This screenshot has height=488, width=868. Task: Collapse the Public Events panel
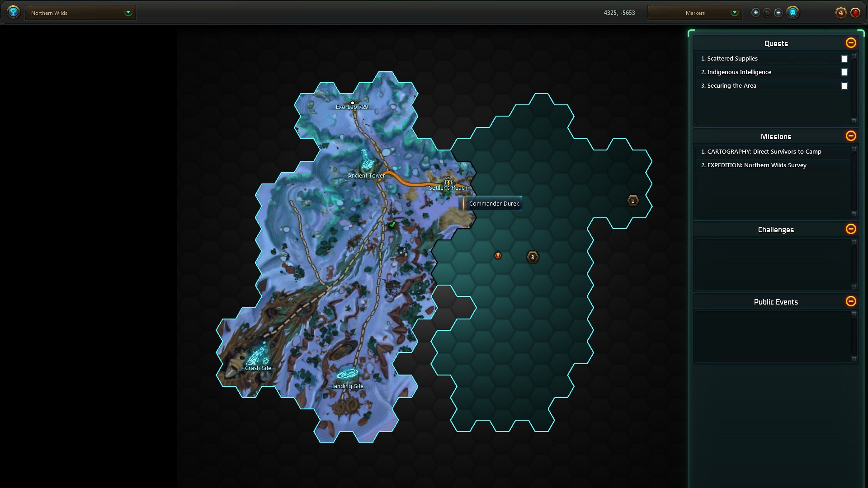[851, 301]
